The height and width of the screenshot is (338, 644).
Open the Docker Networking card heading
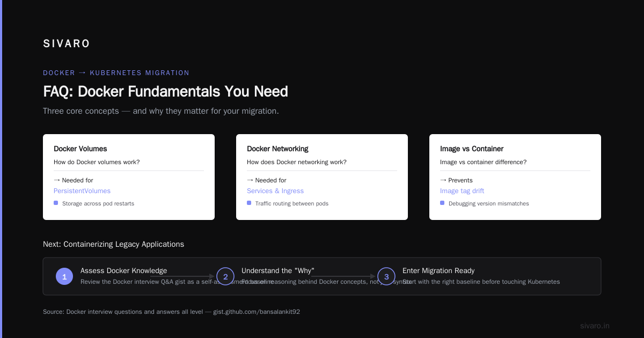[x=277, y=149]
